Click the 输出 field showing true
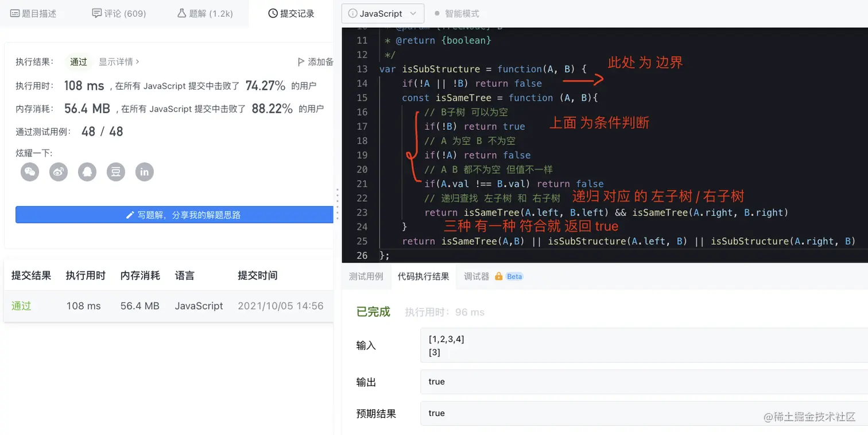The image size is (868, 435). pyautogui.click(x=644, y=382)
